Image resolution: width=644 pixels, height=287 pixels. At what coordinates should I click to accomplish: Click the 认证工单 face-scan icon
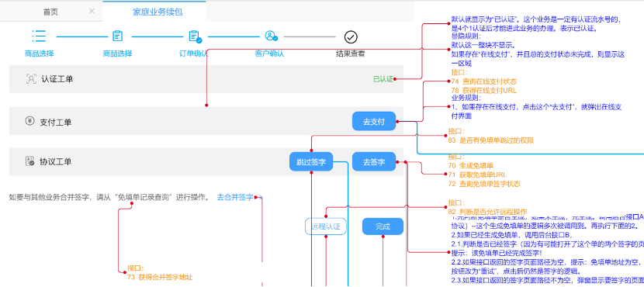[31, 79]
